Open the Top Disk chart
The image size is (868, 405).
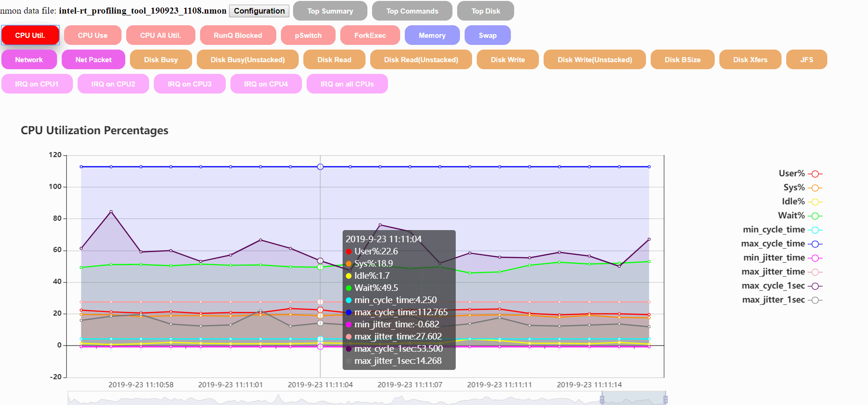point(486,11)
